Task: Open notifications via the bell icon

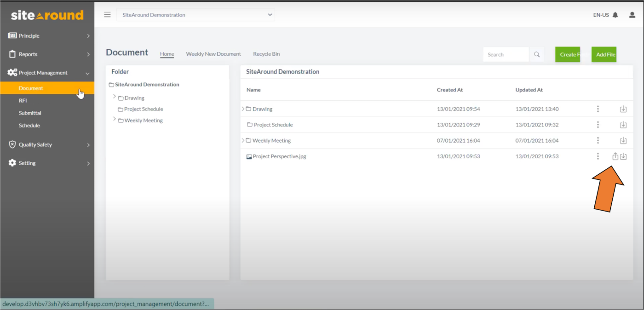Action: click(615, 14)
